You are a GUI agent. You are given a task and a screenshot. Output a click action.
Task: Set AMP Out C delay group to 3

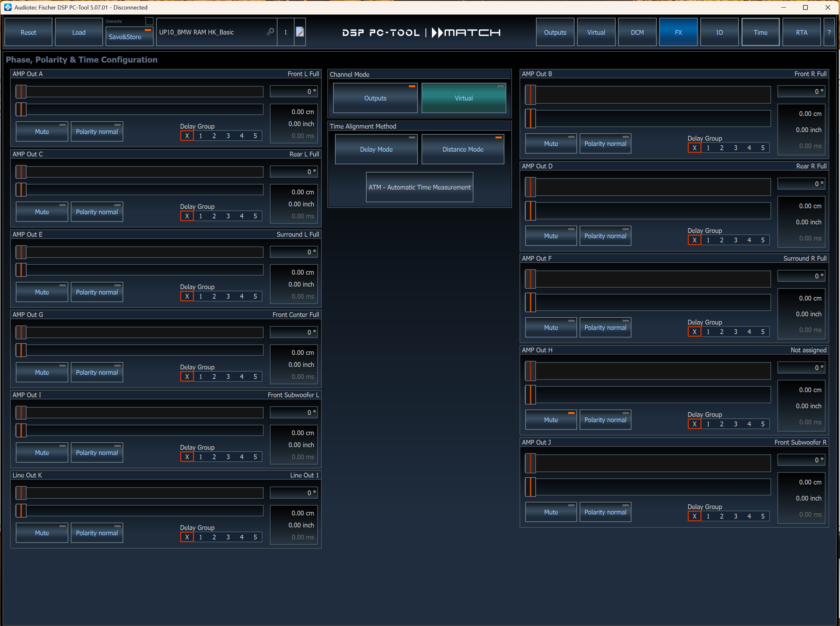pos(228,216)
